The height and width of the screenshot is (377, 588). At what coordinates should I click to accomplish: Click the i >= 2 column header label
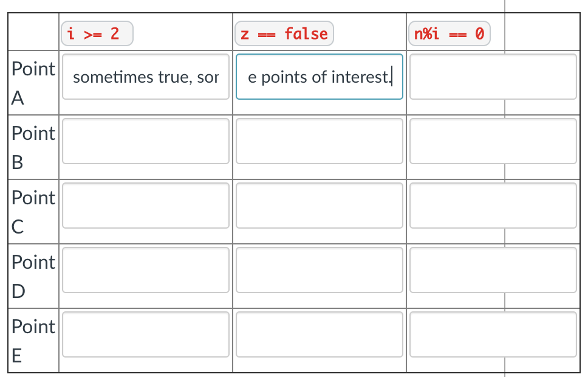coord(97,33)
